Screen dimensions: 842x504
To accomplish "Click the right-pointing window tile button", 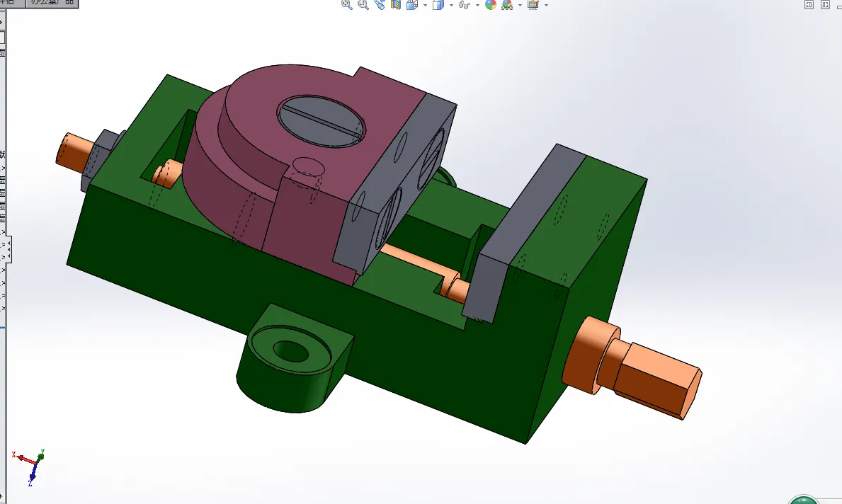I will (x=825, y=5).
